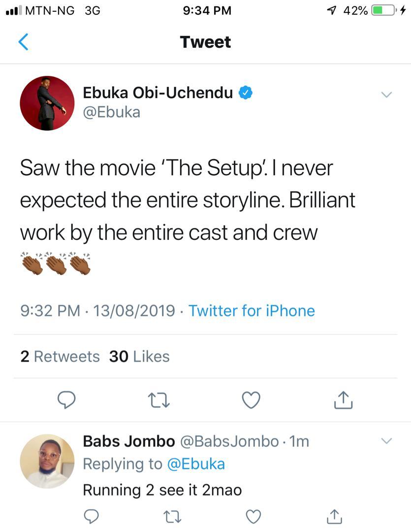Expand options chevron on Babs Jombo's reply
This screenshot has height=532, width=411.
coord(387,440)
